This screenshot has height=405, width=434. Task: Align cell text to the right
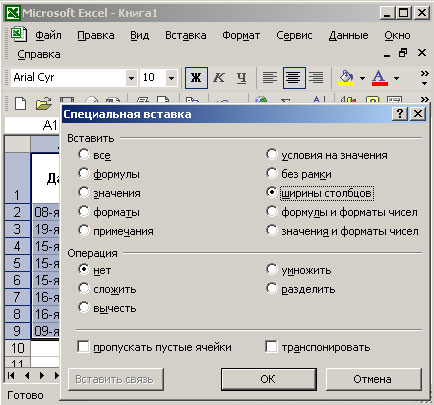click(x=316, y=78)
